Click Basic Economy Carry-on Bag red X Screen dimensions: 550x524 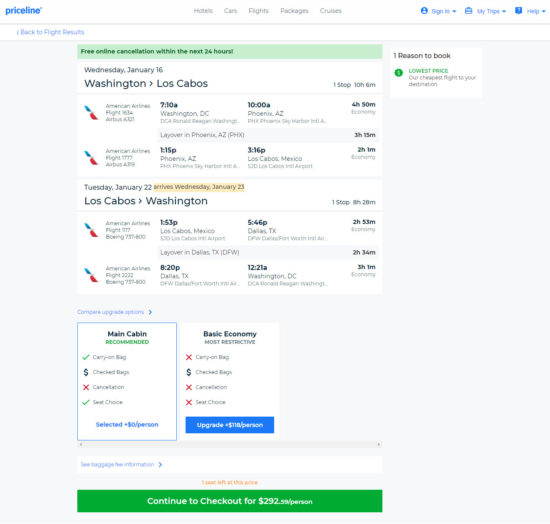(x=189, y=357)
